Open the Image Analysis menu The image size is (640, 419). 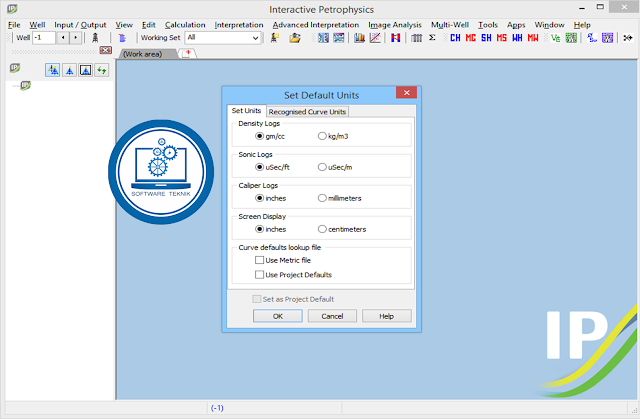pos(395,25)
